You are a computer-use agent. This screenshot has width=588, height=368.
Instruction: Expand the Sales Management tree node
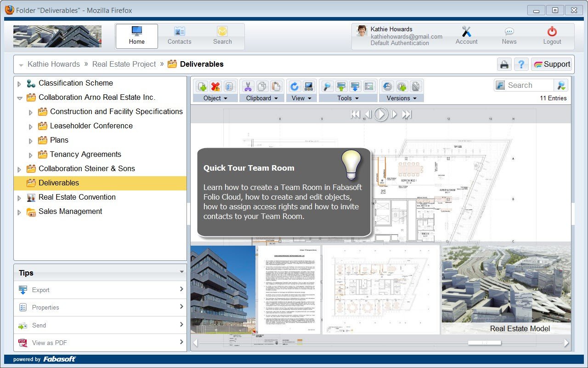(19, 212)
